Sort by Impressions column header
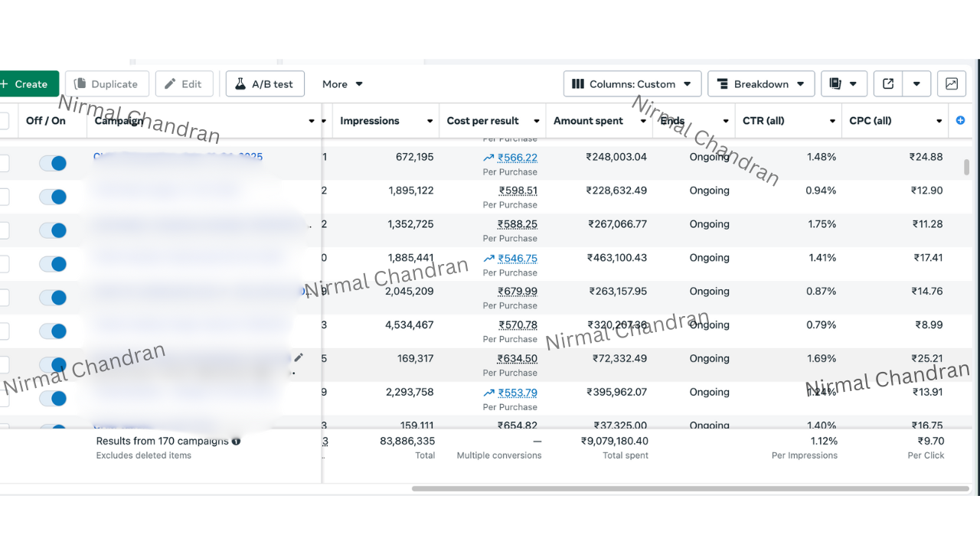 coord(370,121)
